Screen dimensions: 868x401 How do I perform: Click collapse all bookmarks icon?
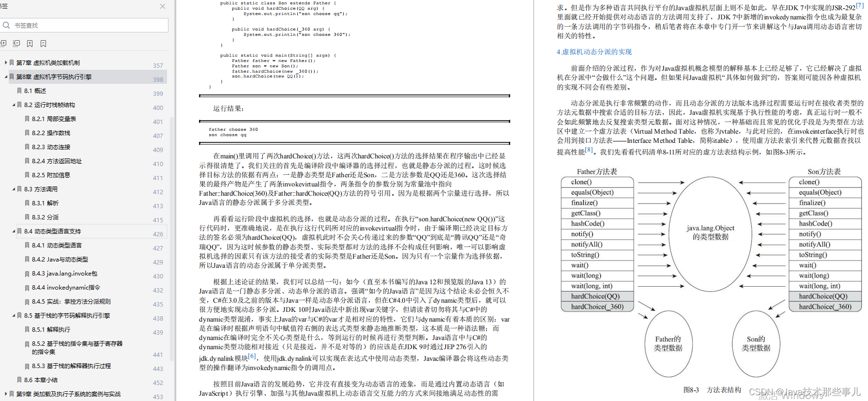click(16, 44)
